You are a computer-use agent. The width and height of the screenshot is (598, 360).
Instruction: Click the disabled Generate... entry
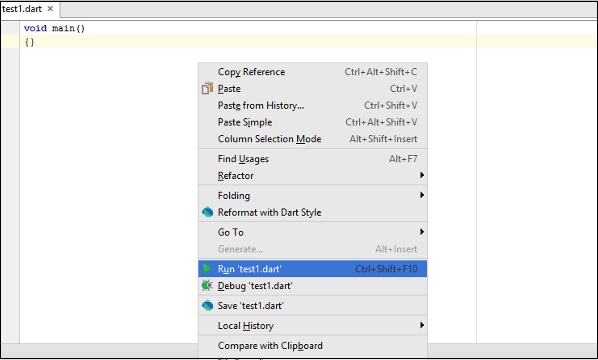(x=313, y=249)
